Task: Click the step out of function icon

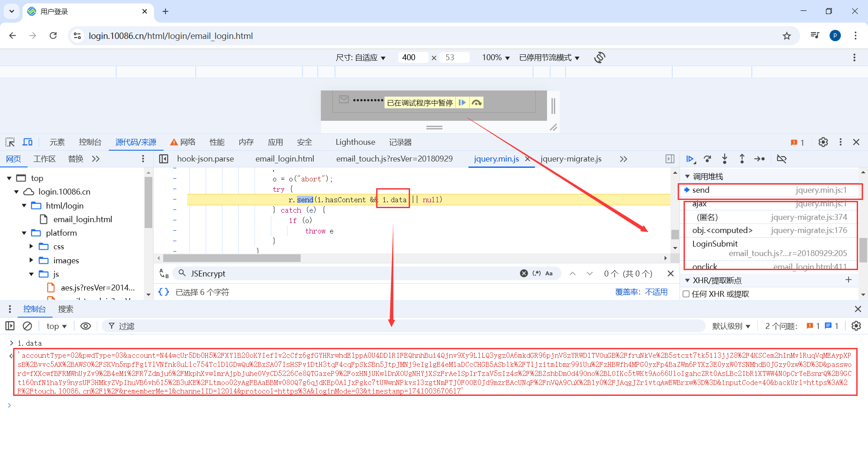Action: (742, 159)
